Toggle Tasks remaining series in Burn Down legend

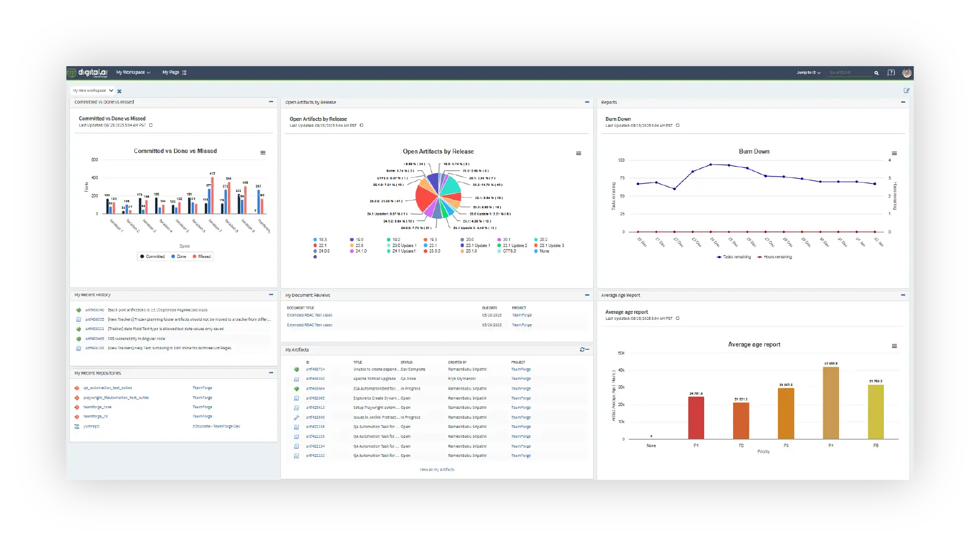(x=734, y=257)
